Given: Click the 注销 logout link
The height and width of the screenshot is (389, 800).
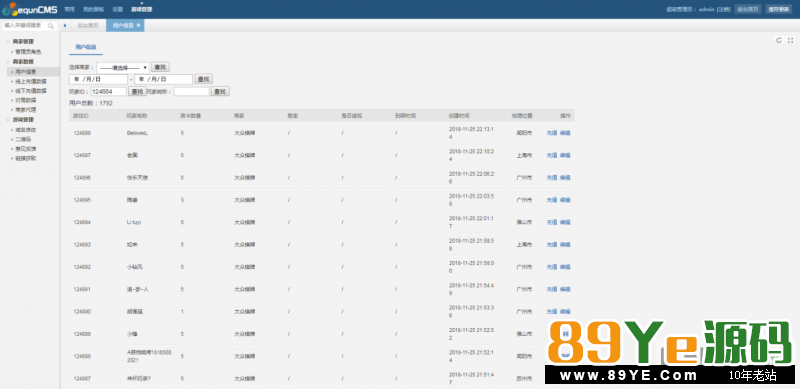Looking at the screenshot, I should [723, 9].
